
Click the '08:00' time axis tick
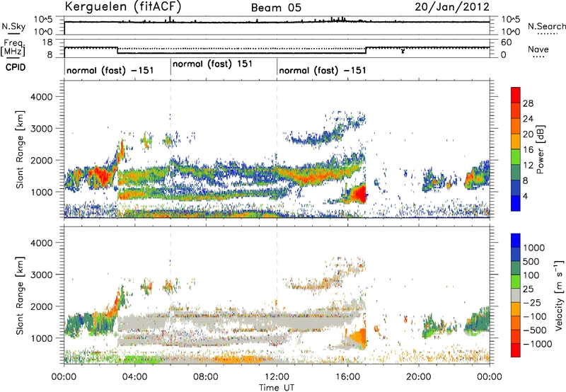coord(206,377)
